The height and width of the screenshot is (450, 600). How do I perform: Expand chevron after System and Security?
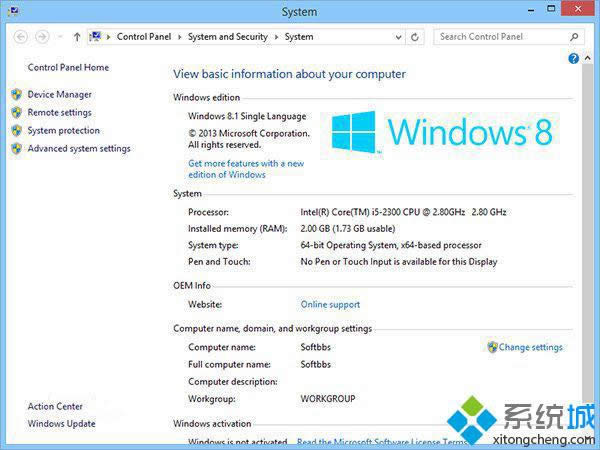tap(276, 37)
